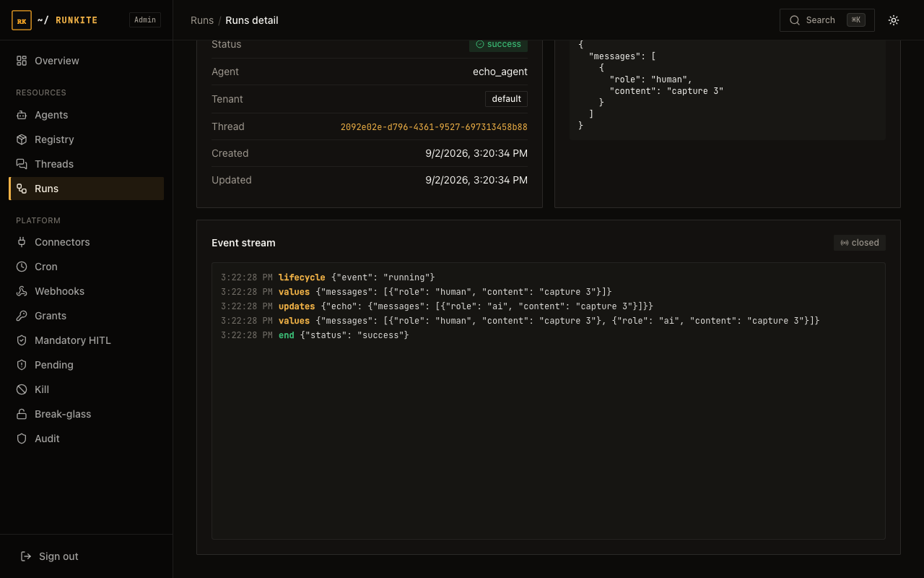Viewport: 924px width, 578px height.
Task: Open the Search box
Action: [x=827, y=20]
